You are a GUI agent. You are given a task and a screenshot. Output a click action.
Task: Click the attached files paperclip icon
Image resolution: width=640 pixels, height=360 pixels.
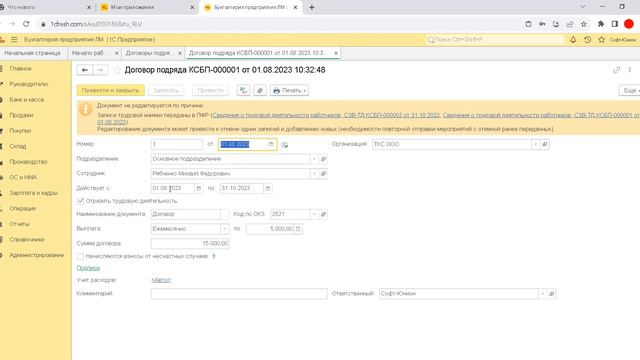(260, 90)
